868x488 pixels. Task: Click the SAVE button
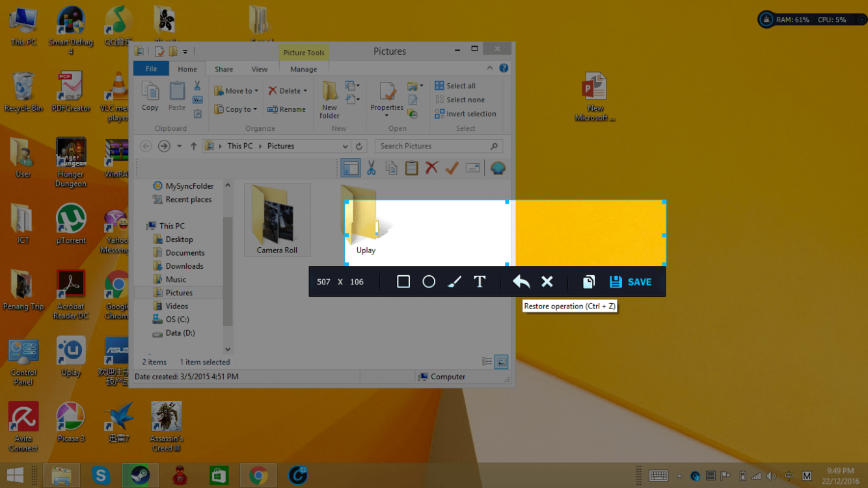tap(631, 282)
